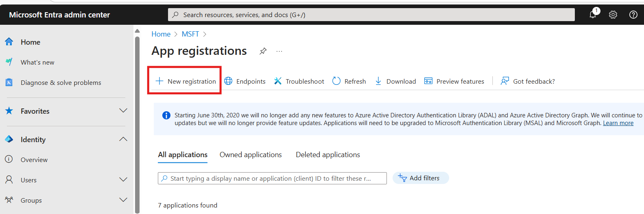644x214 pixels.
Task: Collapse the Identity section chevron
Action: pos(123,139)
